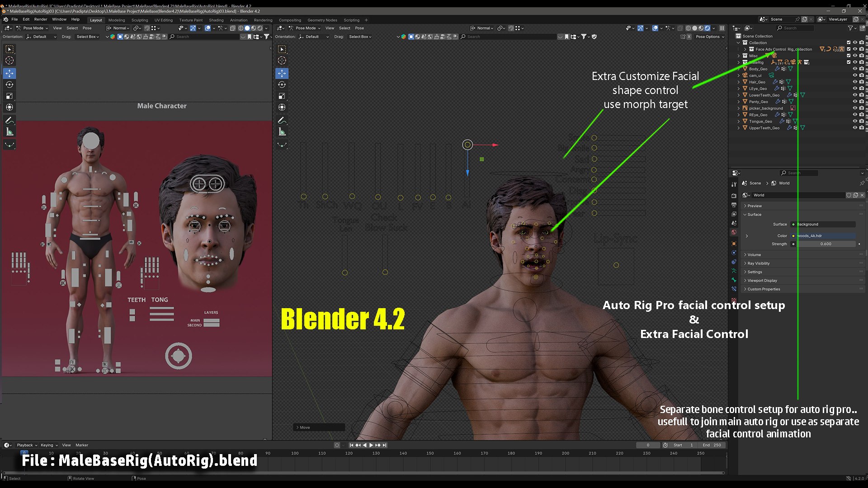Viewport: 868px width, 488px height.
Task: Click the outliner Search field
Action: tap(795, 28)
